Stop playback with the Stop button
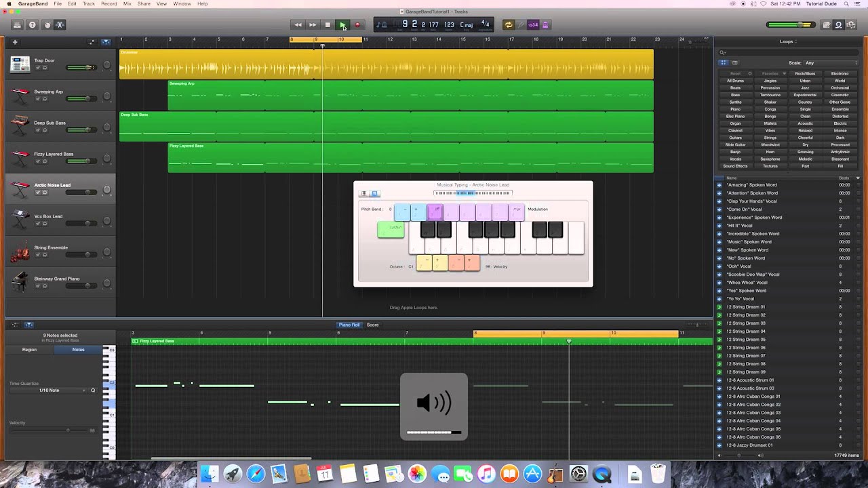This screenshot has height=488, width=868. (x=328, y=25)
